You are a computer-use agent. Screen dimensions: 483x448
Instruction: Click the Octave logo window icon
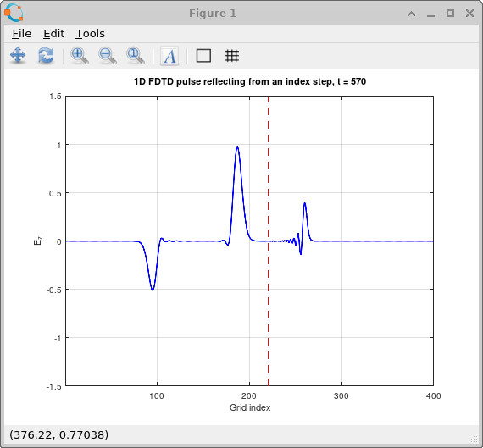(x=14, y=13)
